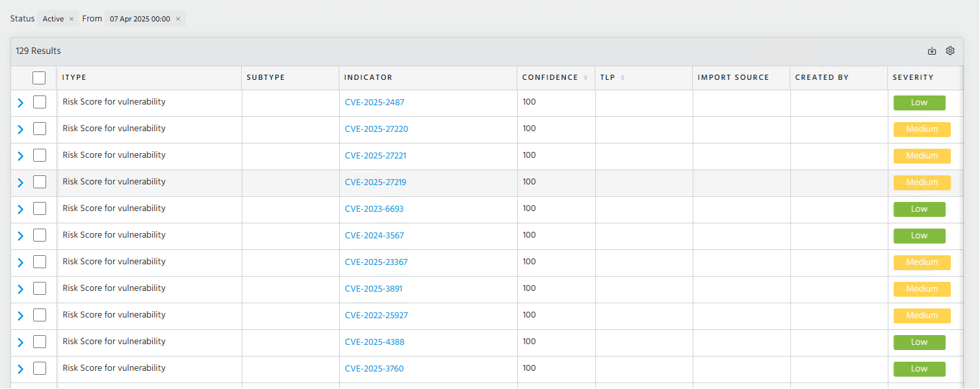Select checkbox for CVE-2025-4388 row
The height and width of the screenshot is (389, 980).
coord(40,342)
